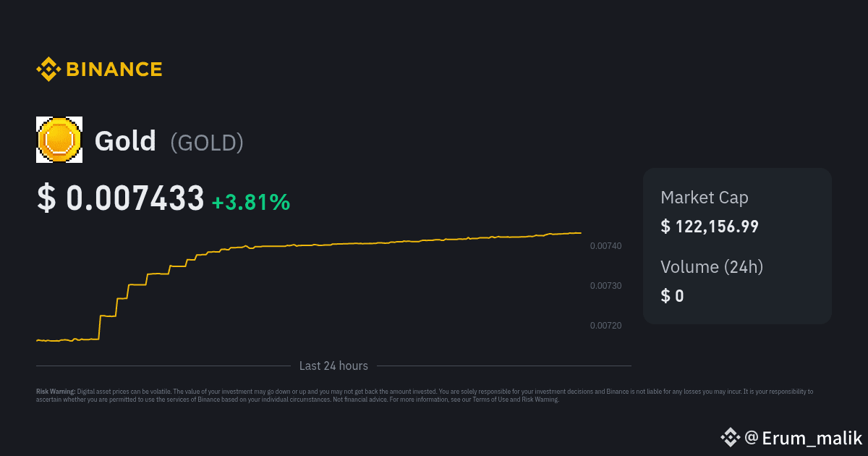Open the @Erum_malik profile handle
The height and width of the screenshot is (456, 868).
[x=803, y=438]
